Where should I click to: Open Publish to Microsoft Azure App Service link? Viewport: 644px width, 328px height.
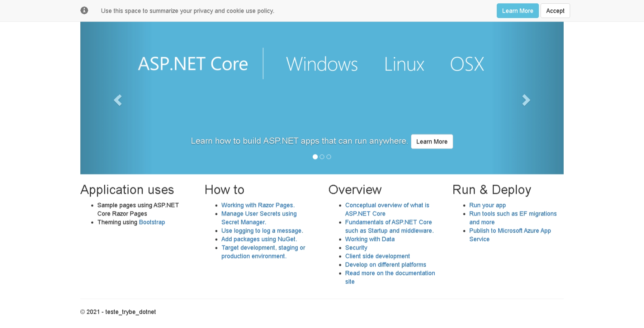[510, 235]
